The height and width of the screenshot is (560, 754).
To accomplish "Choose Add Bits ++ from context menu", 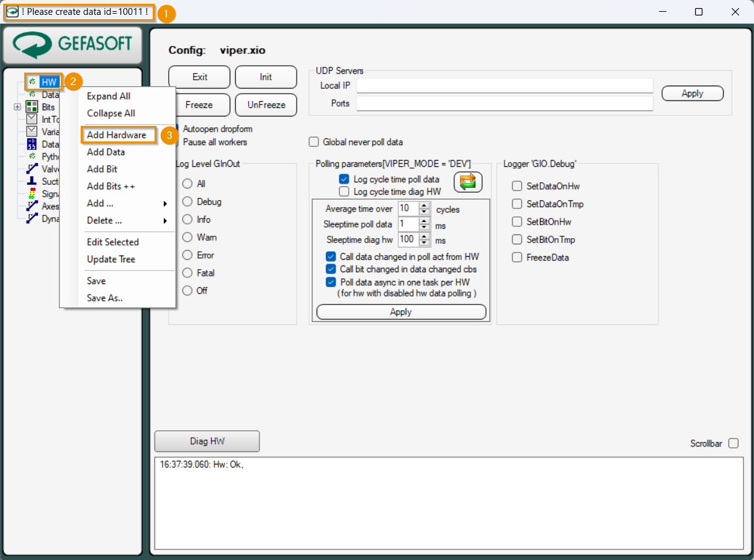I will click(111, 186).
